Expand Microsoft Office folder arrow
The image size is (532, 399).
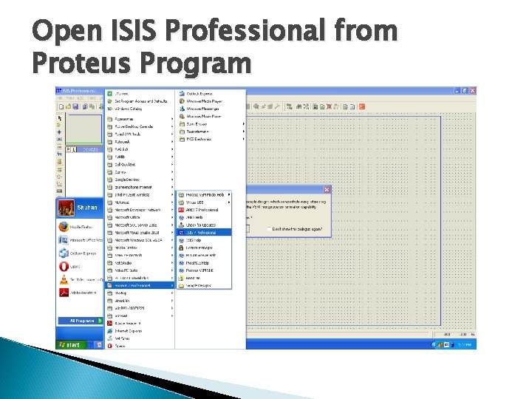click(x=172, y=217)
